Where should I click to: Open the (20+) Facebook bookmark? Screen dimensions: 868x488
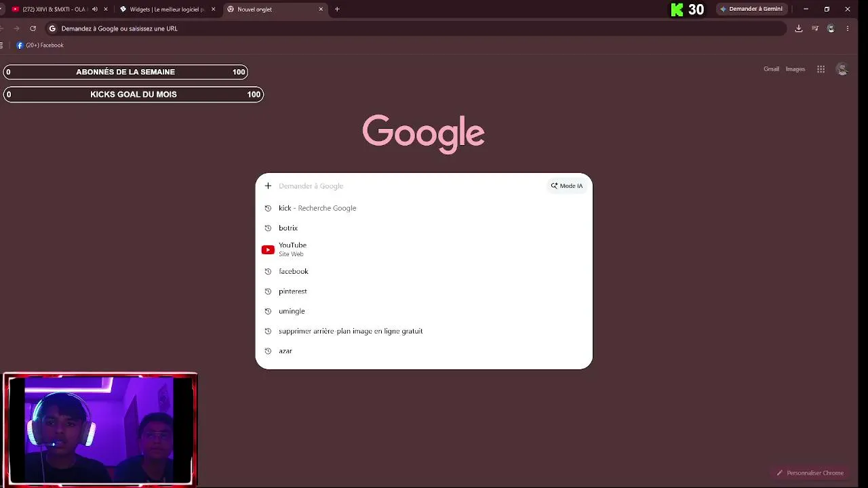(40, 45)
